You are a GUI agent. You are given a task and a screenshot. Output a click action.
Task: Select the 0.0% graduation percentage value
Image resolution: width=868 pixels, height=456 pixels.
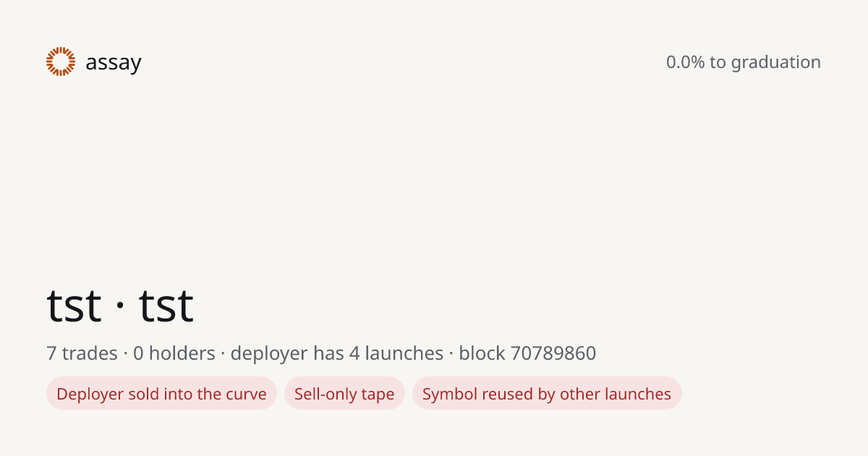[685, 62]
